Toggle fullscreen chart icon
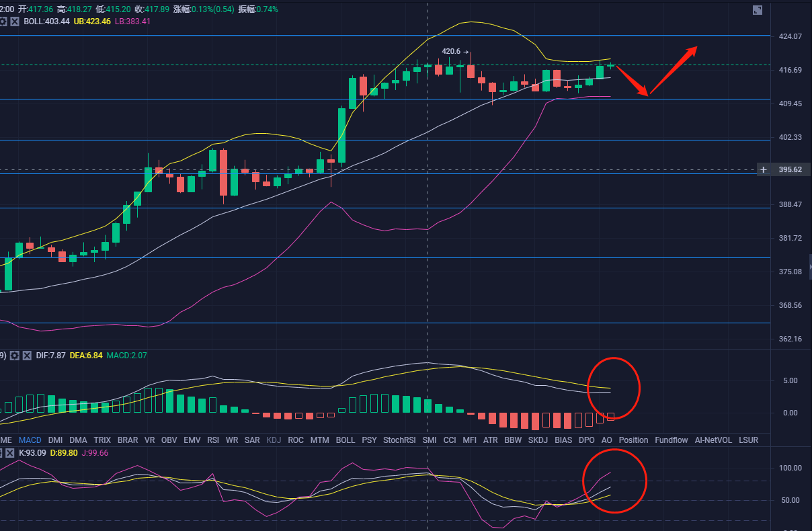812x531 pixels. pyautogui.click(x=758, y=10)
